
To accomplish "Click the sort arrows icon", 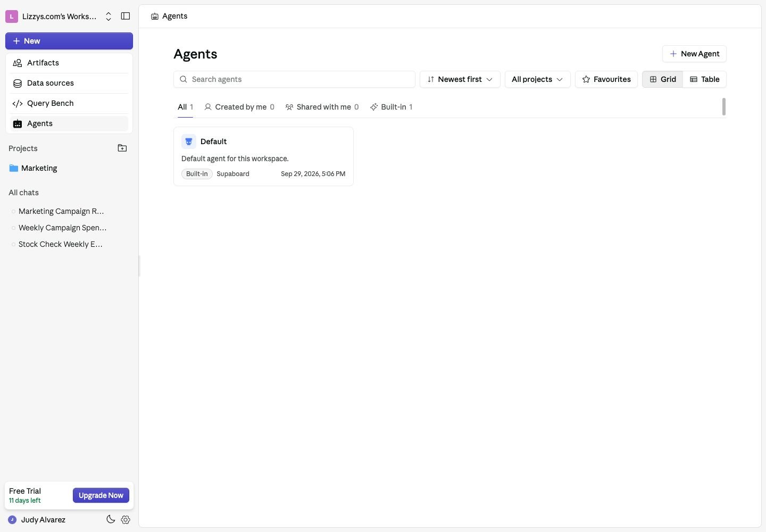I will click(431, 79).
